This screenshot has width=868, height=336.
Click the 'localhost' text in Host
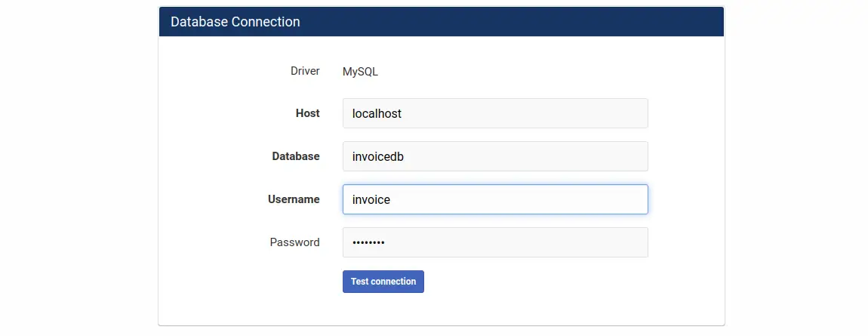pos(377,113)
